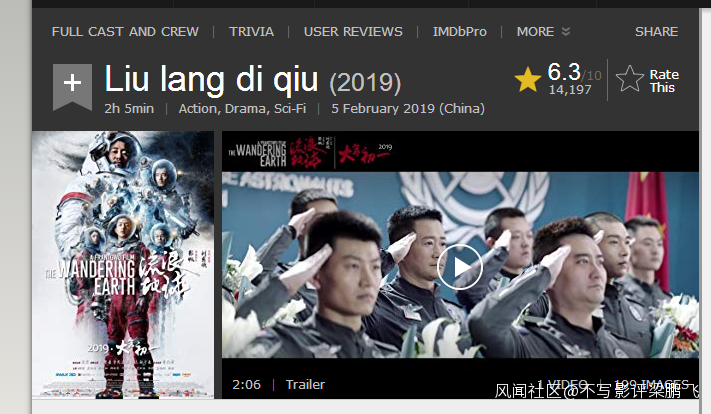Image resolution: width=711 pixels, height=414 pixels.
Task: Click the 14,197 ratings count
Action: (570, 90)
